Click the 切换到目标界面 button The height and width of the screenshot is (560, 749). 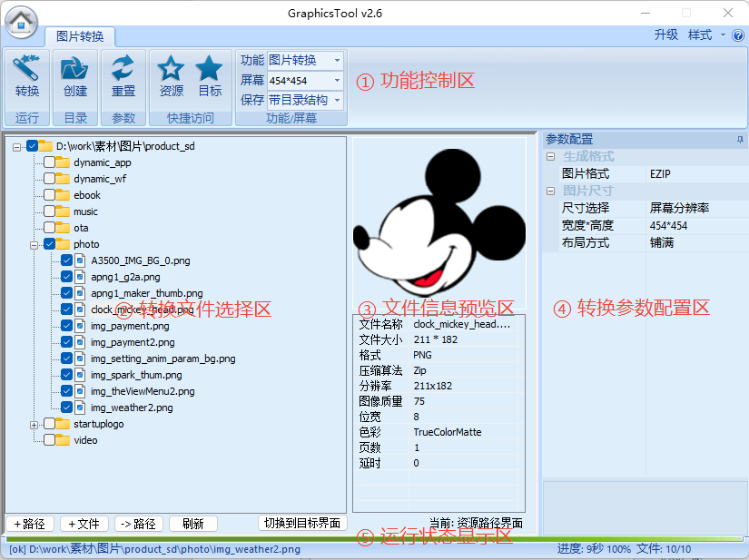point(302,523)
